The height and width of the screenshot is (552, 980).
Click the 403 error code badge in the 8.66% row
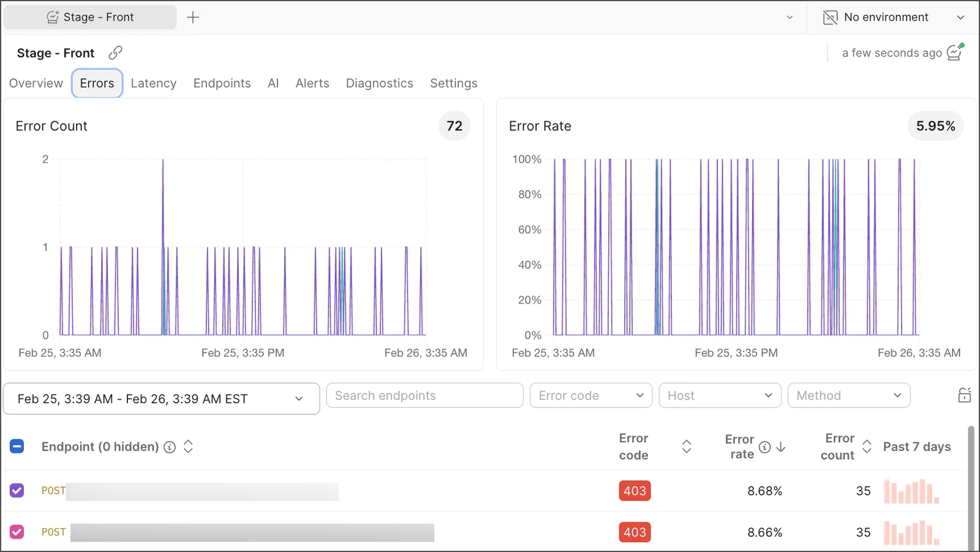point(635,532)
